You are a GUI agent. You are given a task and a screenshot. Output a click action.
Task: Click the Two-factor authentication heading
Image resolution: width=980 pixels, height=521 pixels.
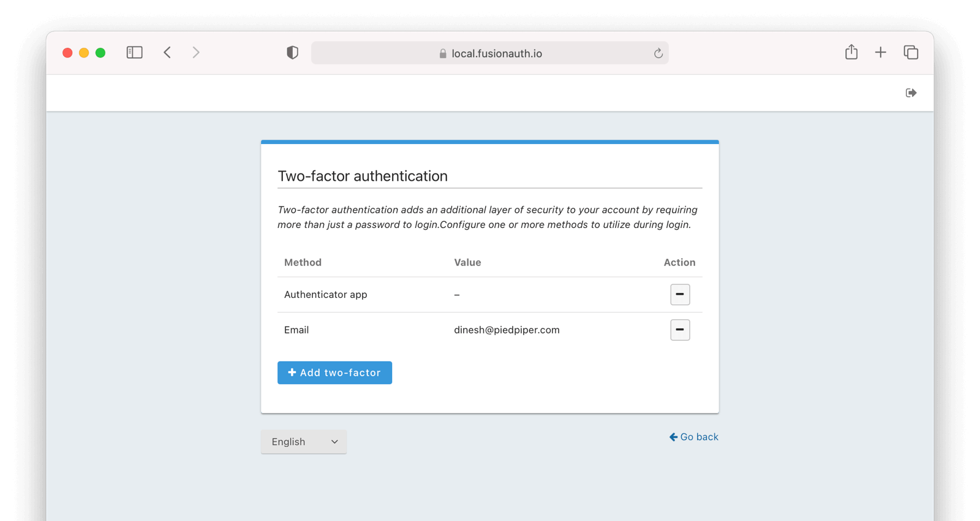363,176
